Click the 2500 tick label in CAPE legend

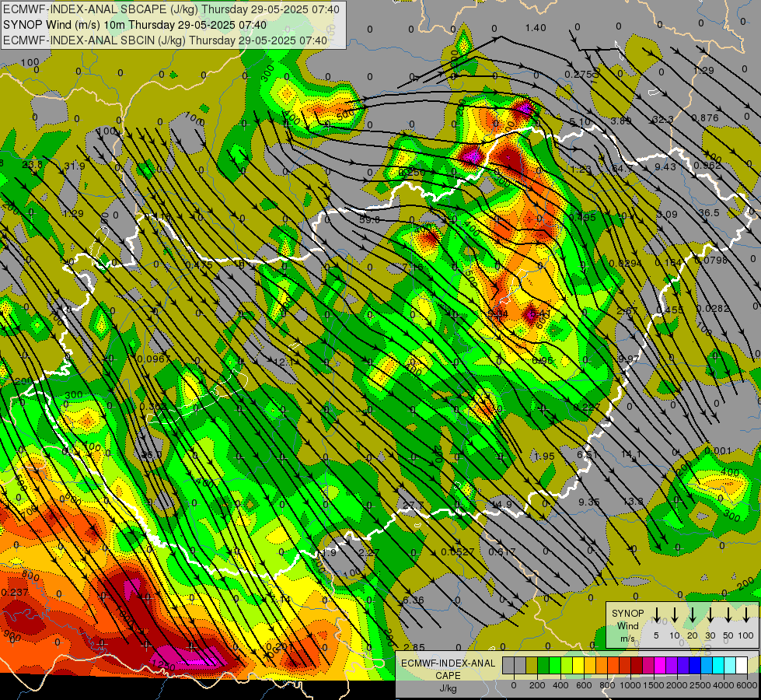tap(700, 685)
